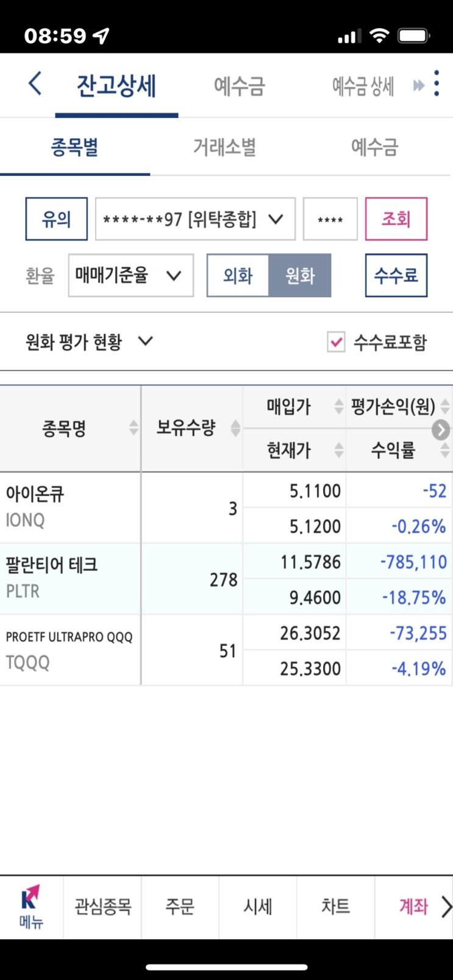Tap PLTR holding quantity 278
Viewport: 453px width, 980px height.
(x=223, y=579)
